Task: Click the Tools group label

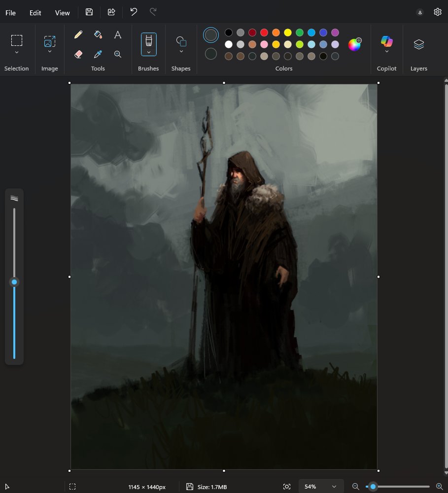Action: (98, 69)
